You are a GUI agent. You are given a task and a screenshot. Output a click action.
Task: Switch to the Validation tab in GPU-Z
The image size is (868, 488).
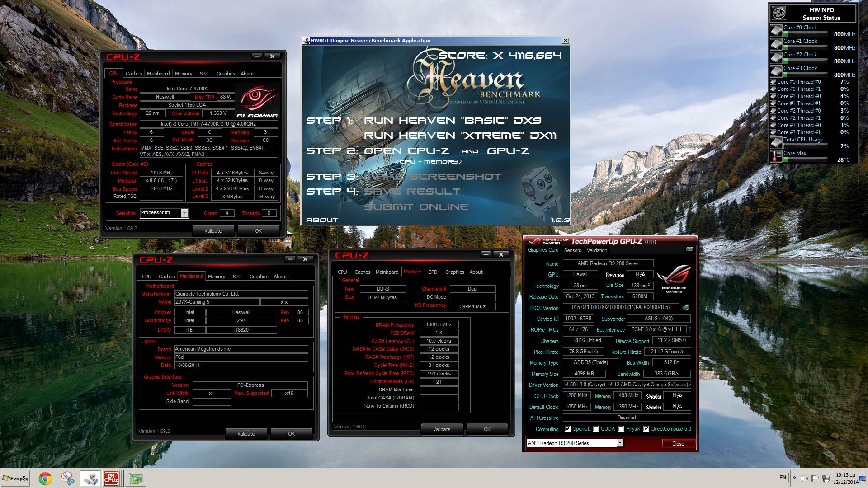[597, 250]
